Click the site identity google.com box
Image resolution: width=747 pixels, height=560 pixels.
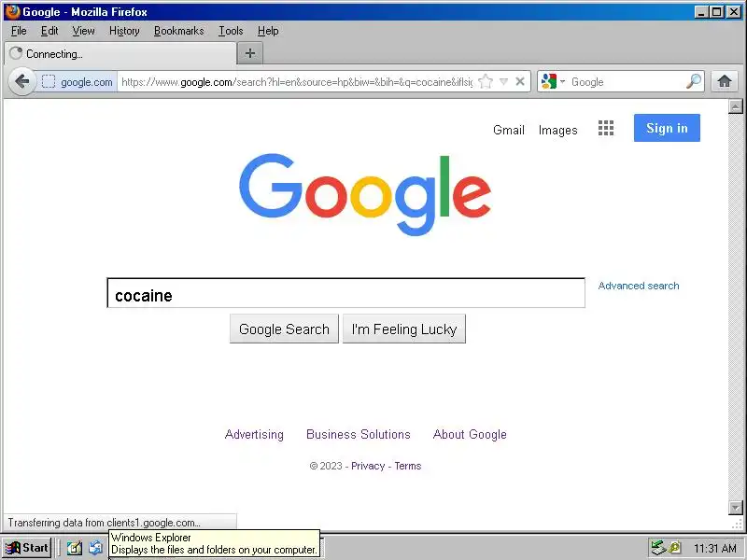78,82
